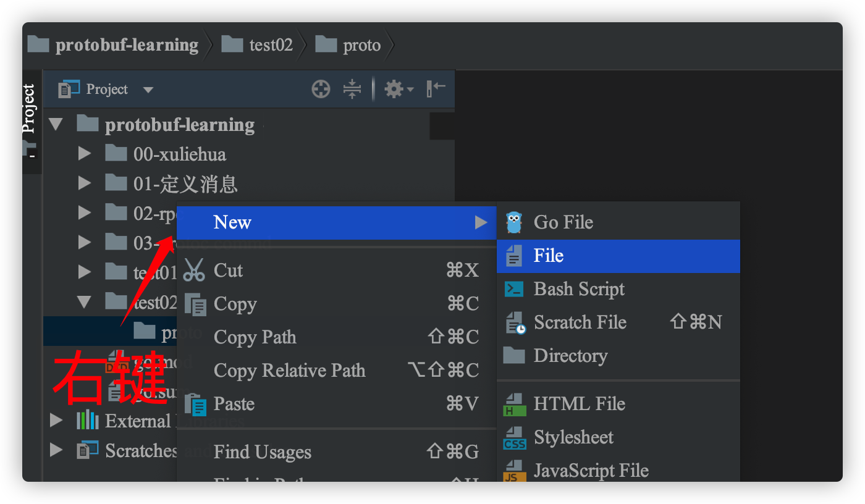Click the Collapse All arrows icon
This screenshot has height=504, width=865.
point(352,89)
